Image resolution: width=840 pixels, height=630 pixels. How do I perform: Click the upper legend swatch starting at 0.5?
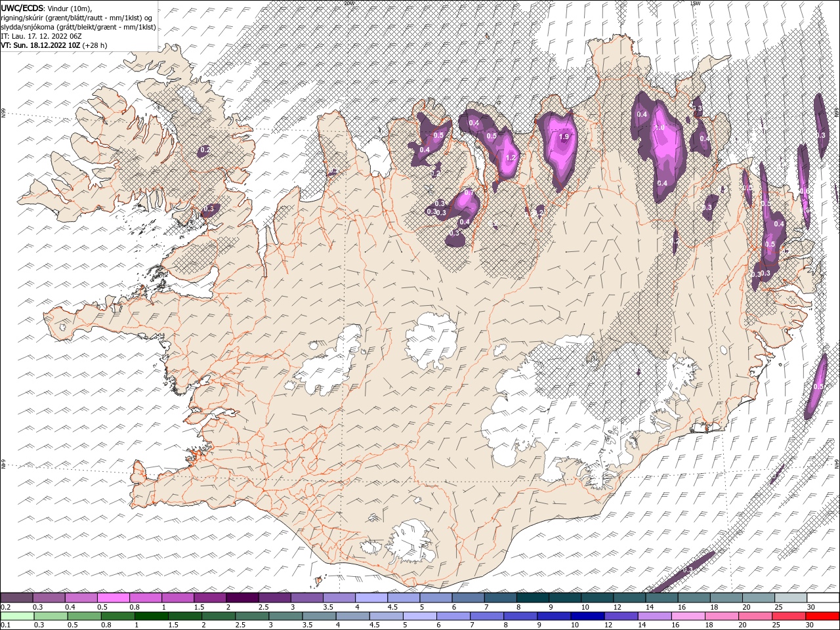click(x=114, y=598)
